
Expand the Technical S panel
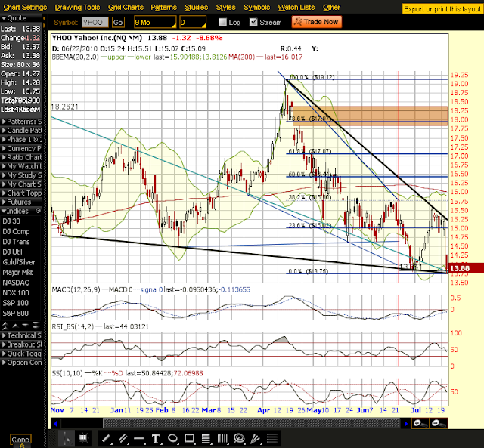tap(21, 335)
